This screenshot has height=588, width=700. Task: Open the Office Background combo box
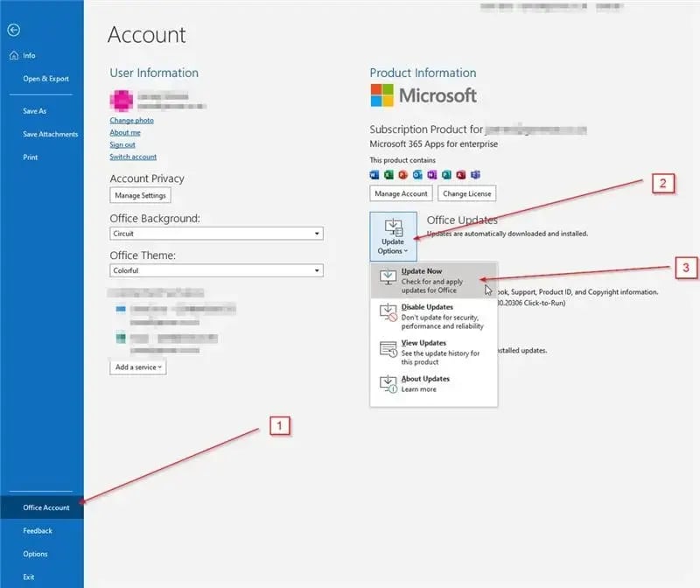click(x=216, y=234)
